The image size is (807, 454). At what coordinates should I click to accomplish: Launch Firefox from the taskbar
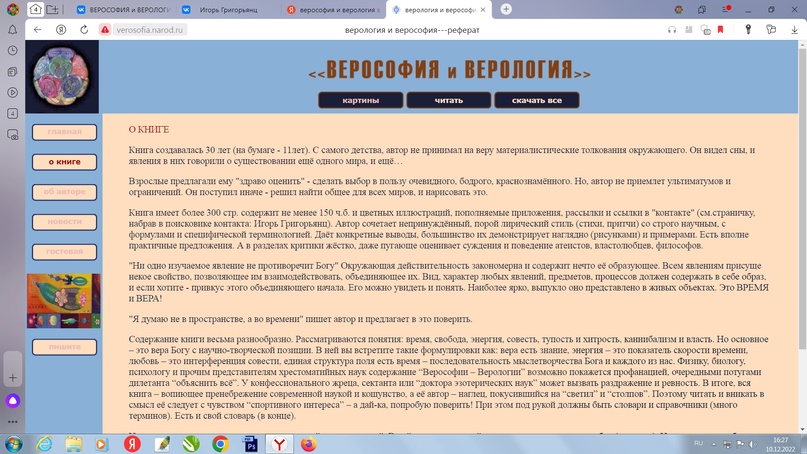coord(308,444)
